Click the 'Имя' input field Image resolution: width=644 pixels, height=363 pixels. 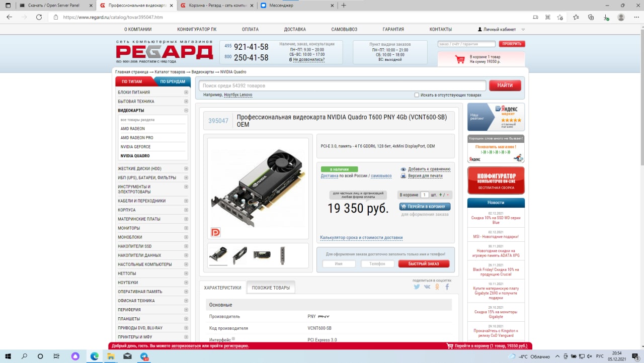[x=339, y=264]
